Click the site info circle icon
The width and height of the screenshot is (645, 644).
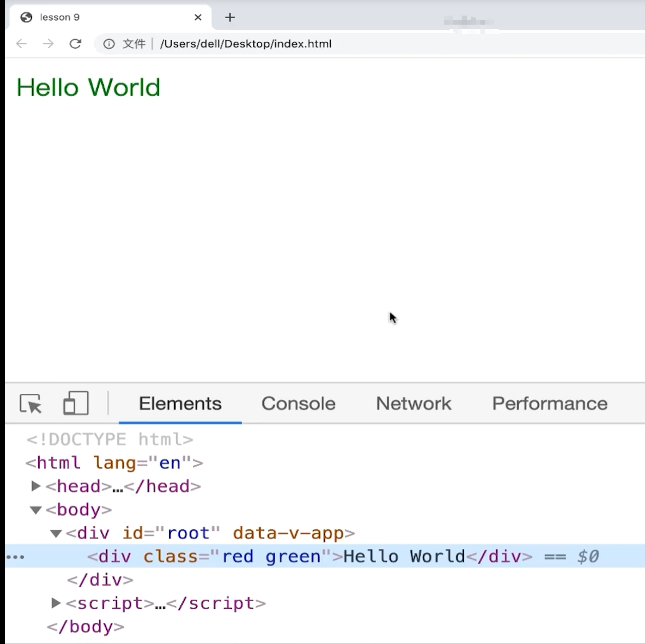point(109,44)
